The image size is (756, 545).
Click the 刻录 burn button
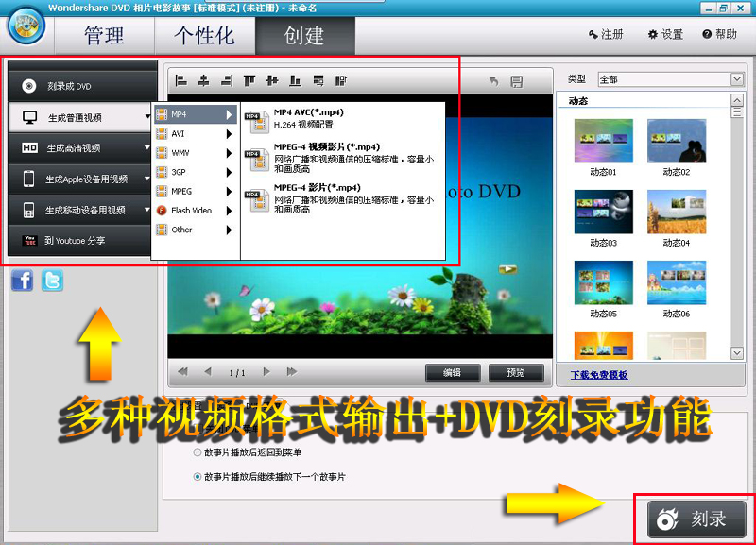point(696,519)
